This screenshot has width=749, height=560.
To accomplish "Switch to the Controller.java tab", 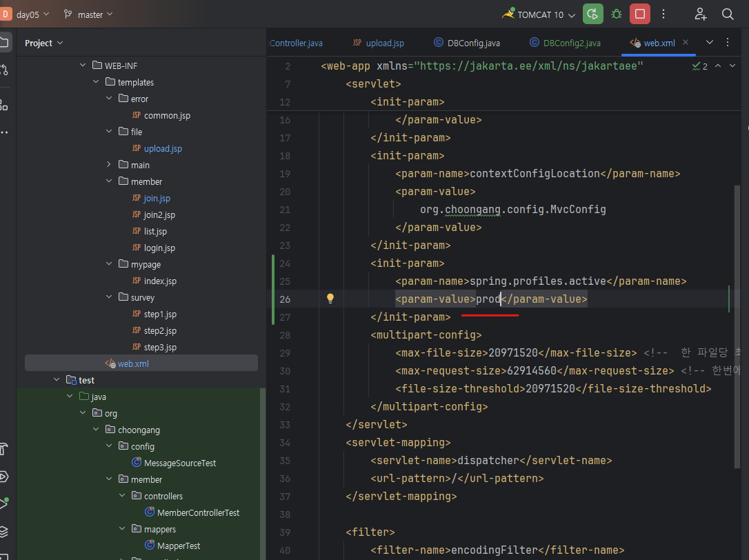I will [x=296, y=43].
